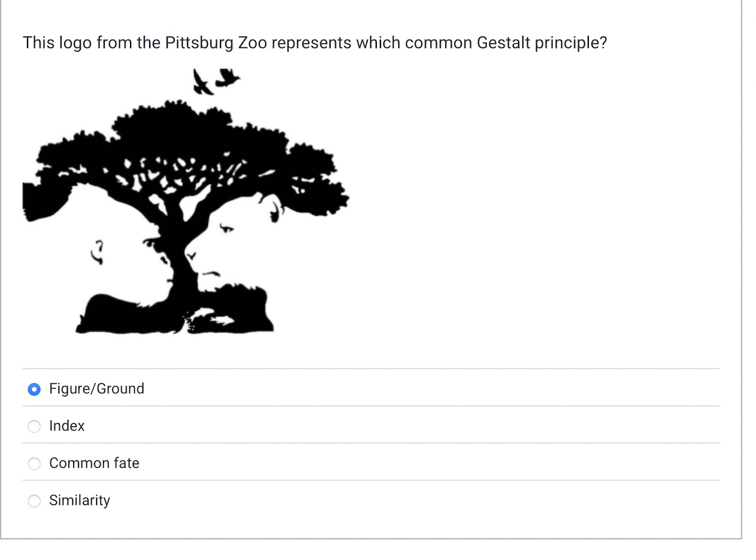The image size is (756, 560).
Task: Click the flying birds above the tree
Action: [216, 81]
